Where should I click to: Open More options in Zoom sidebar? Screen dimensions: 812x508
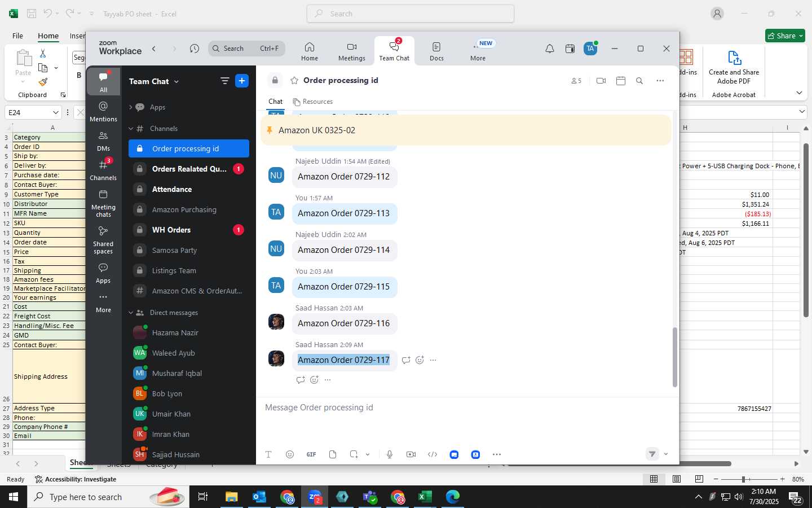103,303
